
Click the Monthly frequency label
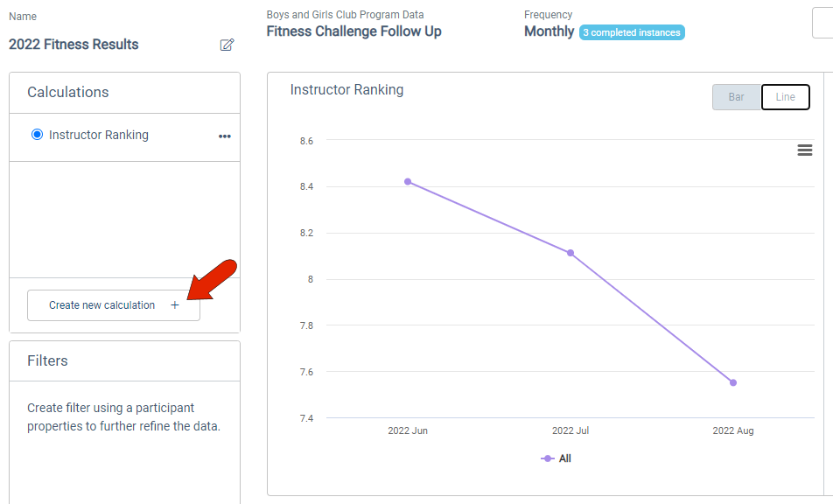click(549, 31)
